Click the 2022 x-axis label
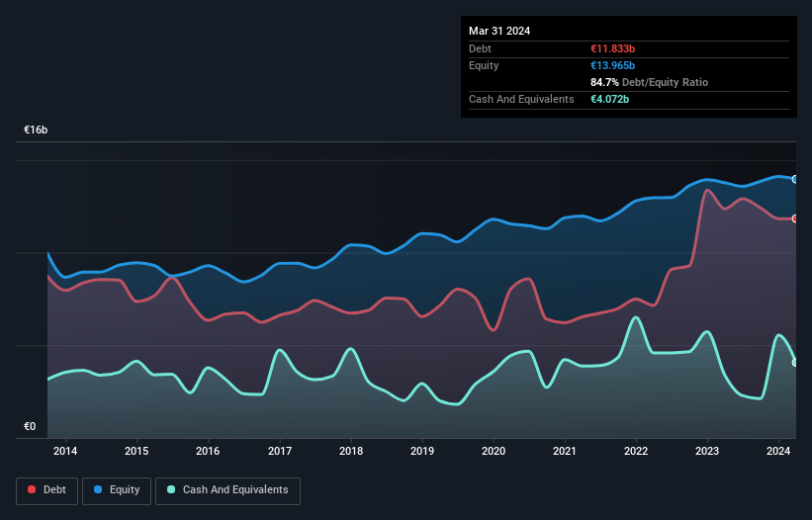Viewport: 812px width, 520px height. coord(636,451)
